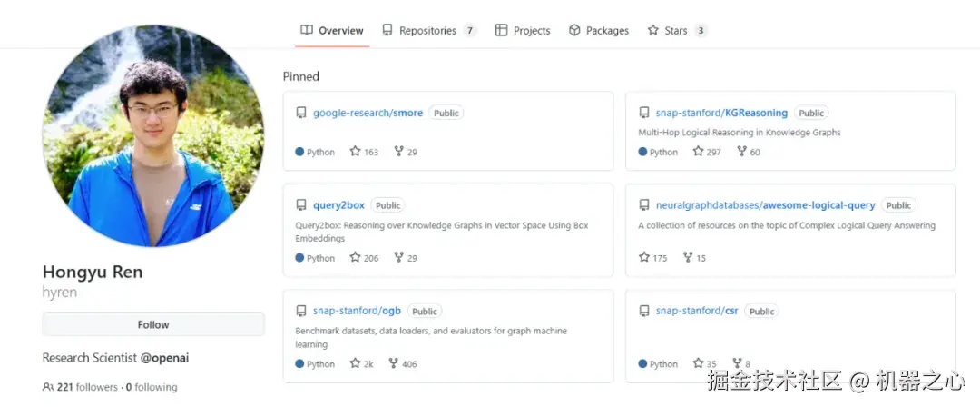Image resolution: width=980 pixels, height=407 pixels.
Task: Open the snap-stanford/KGReasoning repository
Action: tap(721, 113)
